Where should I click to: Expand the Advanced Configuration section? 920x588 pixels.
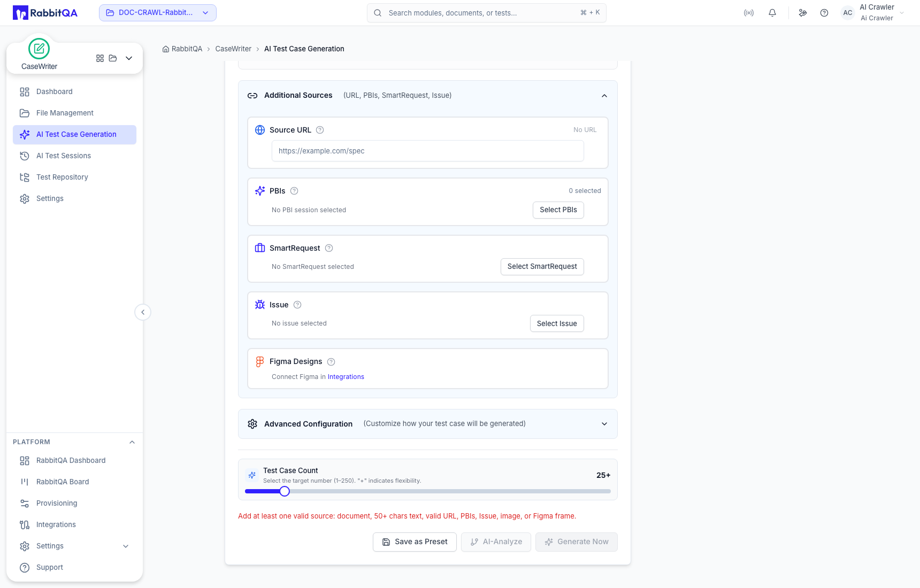604,424
